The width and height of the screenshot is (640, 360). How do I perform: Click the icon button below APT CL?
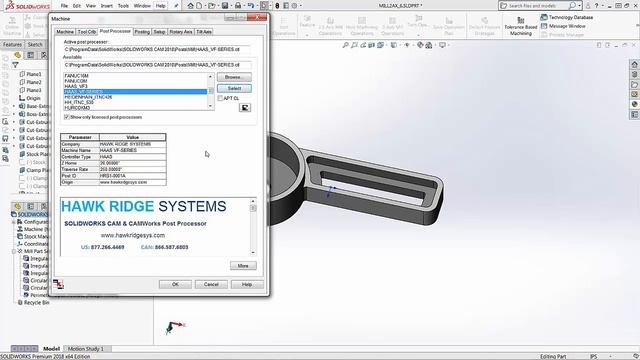244,108
